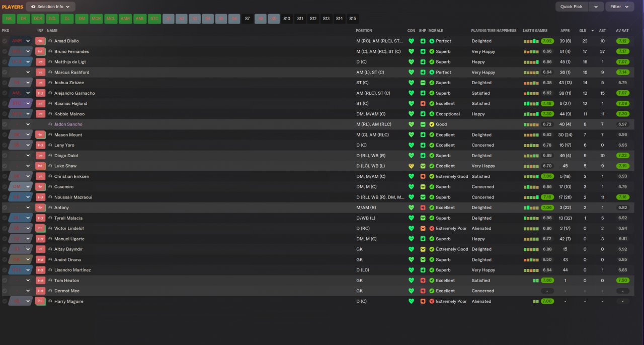644x345 pixels.
Task: Open Alejandro Garnacho's AML position dropdown
Action: coord(21,93)
